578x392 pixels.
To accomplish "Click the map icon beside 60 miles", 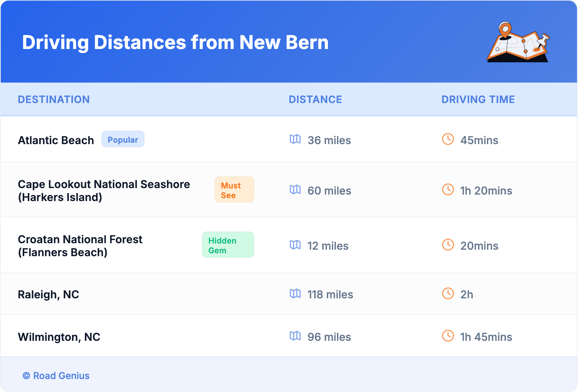I will click(295, 190).
